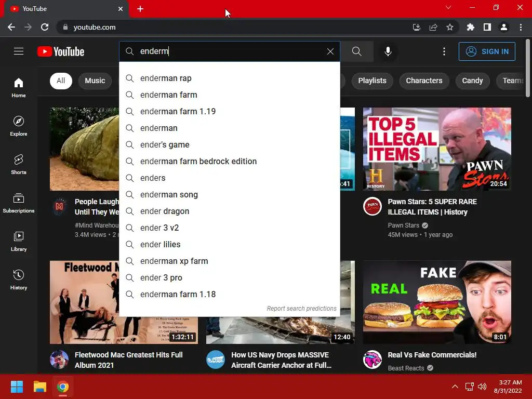Open Subscriptions in the sidebar
The image size is (532, 399).
(x=19, y=203)
